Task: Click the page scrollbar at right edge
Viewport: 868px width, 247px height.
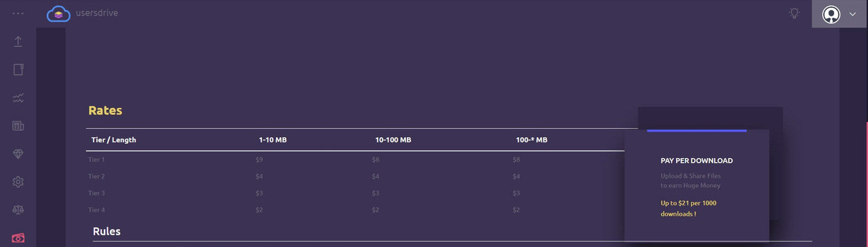Action: point(867,184)
